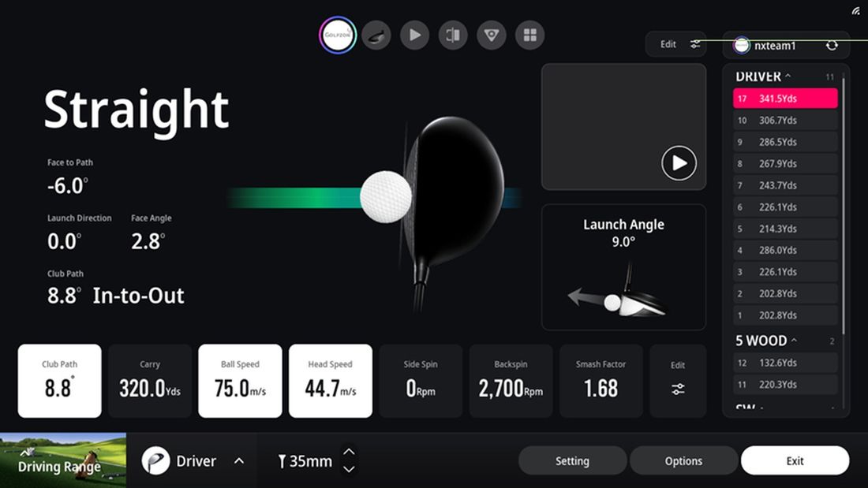The image size is (868, 488).
Task: Click the Driver club logo icon in bottom bar
Action: pyautogui.click(x=155, y=461)
